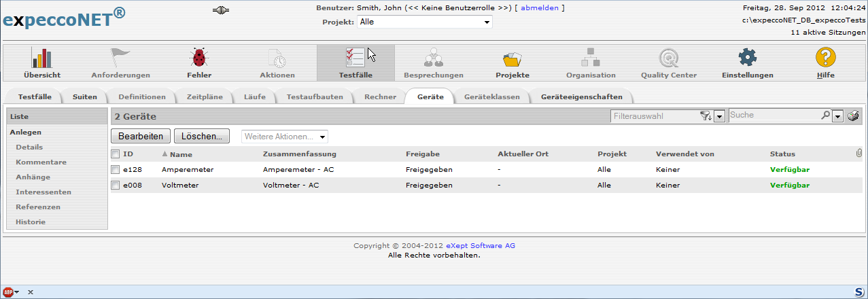Screen dimensions: 868x299
Task: Toggle the select-all checkbox in ID header
Action: 116,154
